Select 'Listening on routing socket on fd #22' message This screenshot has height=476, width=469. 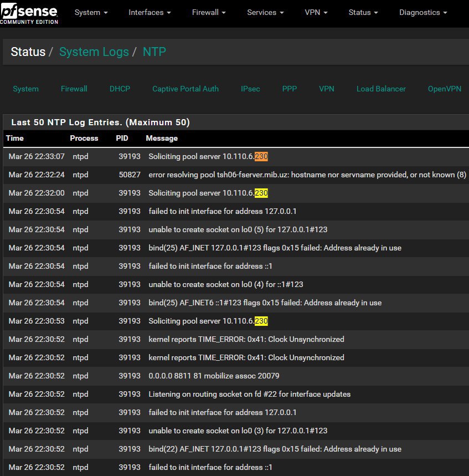click(x=249, y=394)
